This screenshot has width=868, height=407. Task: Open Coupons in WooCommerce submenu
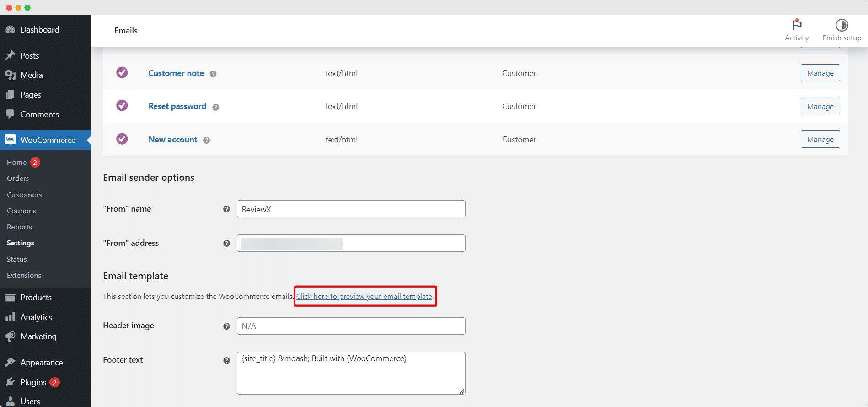tap(21, 211)
